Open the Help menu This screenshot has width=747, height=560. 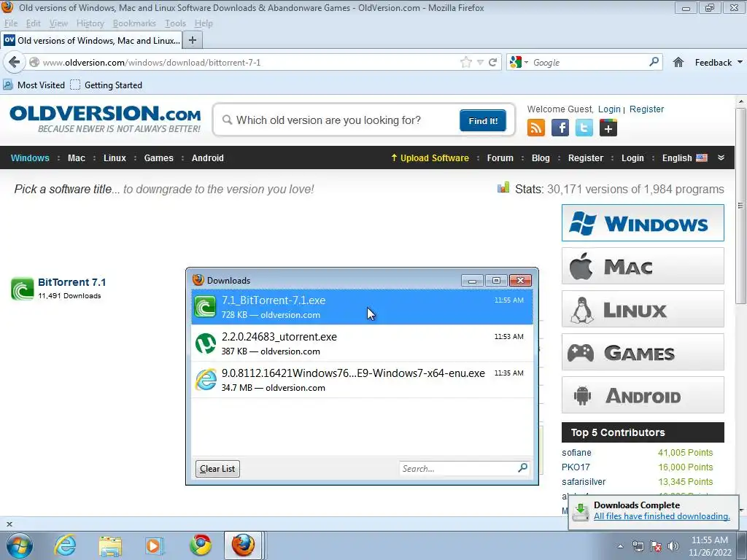tap(204, 23)
